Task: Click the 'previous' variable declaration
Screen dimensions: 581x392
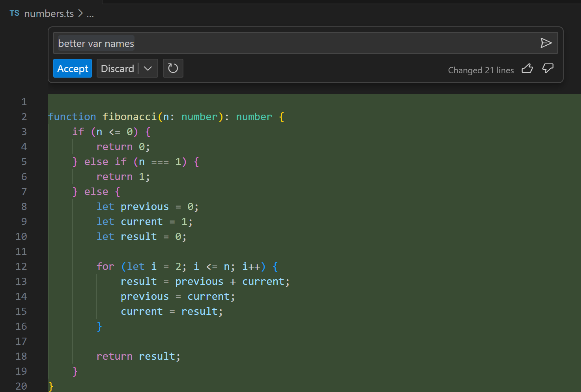Action: 144,206
